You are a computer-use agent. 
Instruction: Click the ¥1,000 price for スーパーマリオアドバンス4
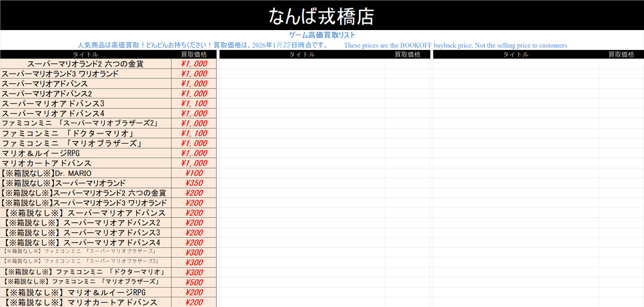coord(194,113)
